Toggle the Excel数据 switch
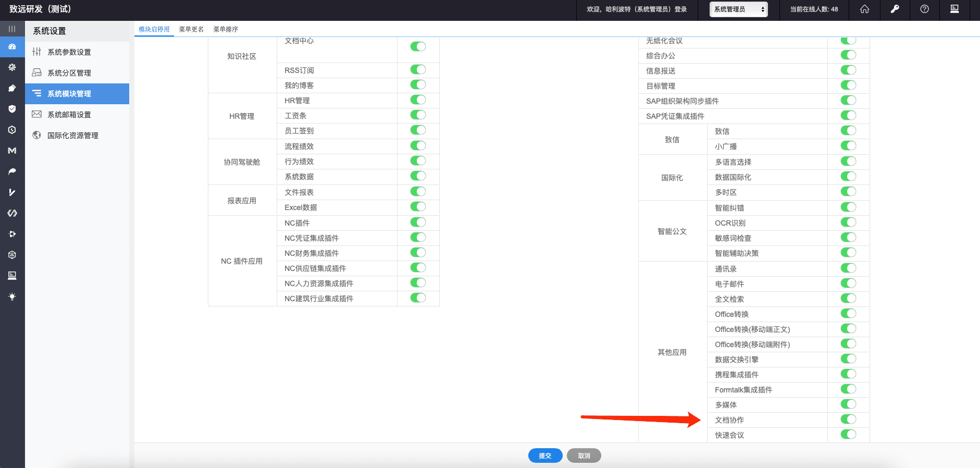Image resolution: width=980 pixels, height=468 pixels. [418, 206]
